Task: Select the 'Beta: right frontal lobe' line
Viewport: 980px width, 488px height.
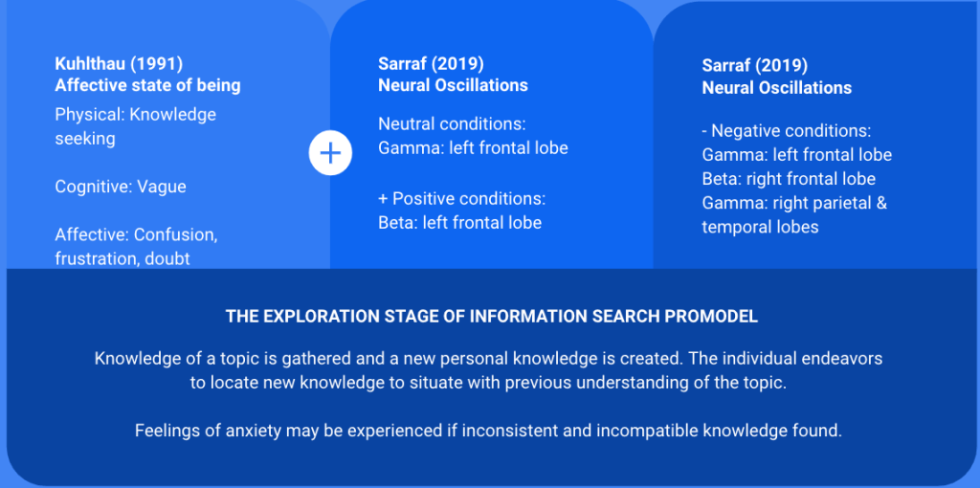Action: coord(789,179)
